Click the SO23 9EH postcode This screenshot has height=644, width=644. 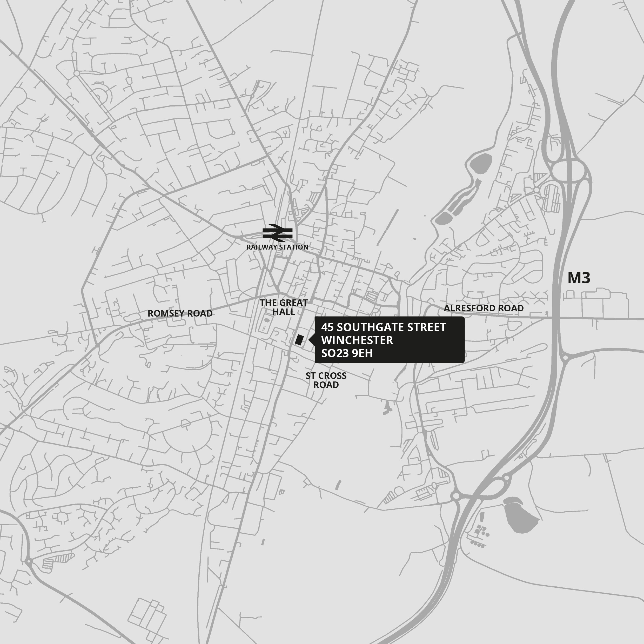[x=347, y=353]
